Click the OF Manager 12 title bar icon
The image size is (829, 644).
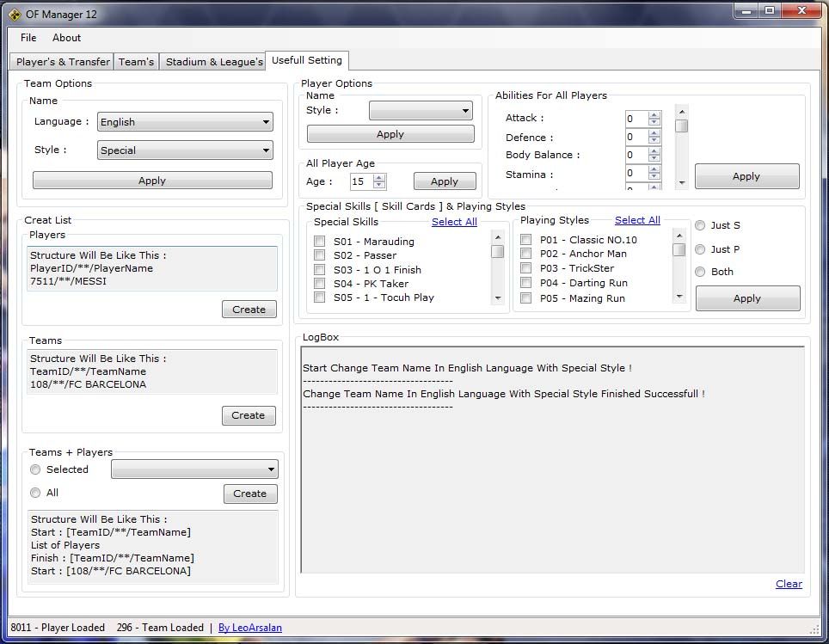point(15,14)
